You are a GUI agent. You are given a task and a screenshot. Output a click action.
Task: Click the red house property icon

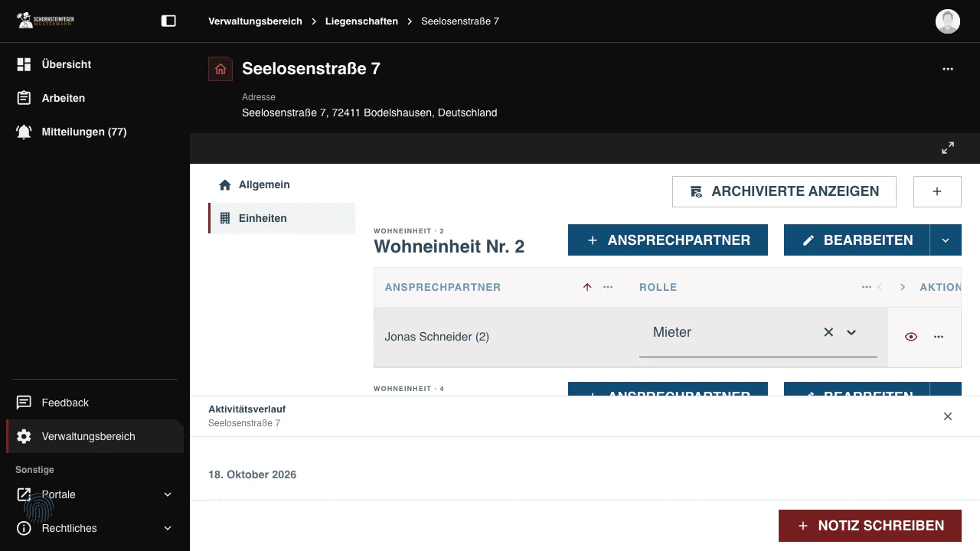point(220,69)
